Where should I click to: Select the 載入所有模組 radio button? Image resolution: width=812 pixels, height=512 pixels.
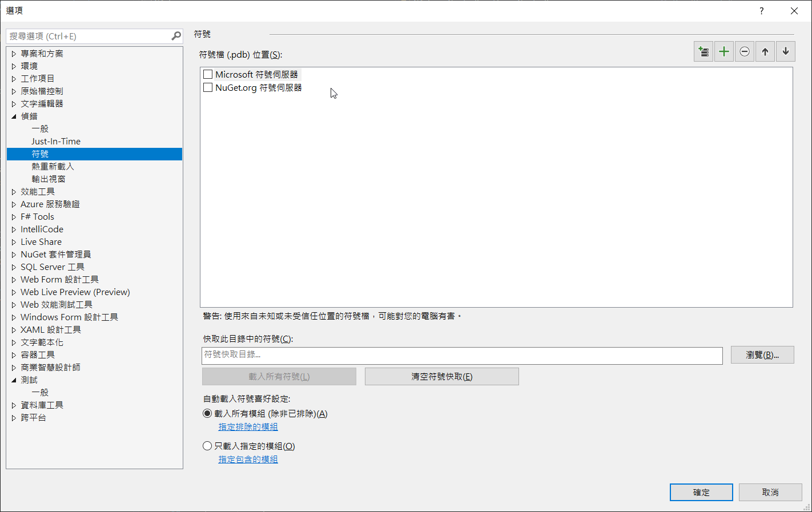tap(207, 413)
